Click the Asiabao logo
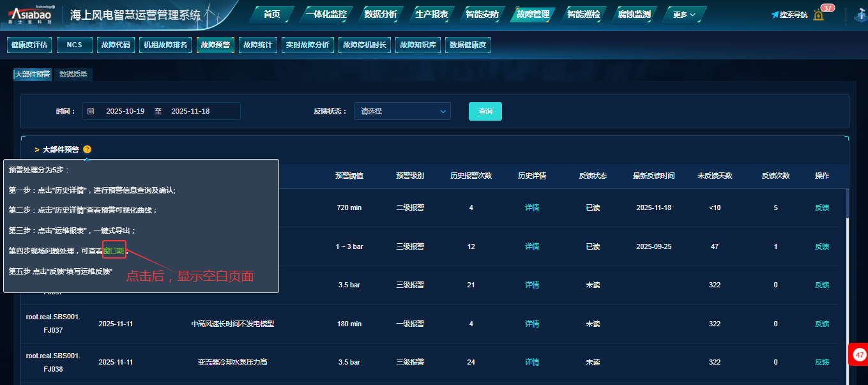 point(31,14)
